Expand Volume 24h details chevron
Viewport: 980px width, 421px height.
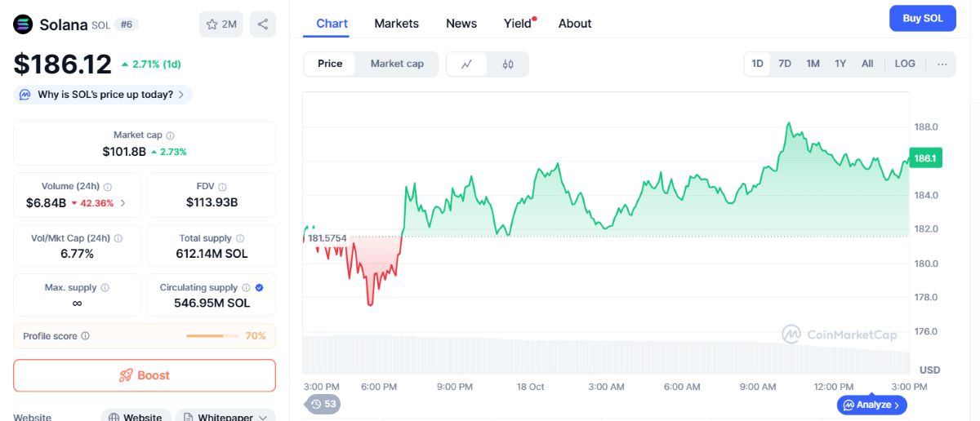coord(123,203)
